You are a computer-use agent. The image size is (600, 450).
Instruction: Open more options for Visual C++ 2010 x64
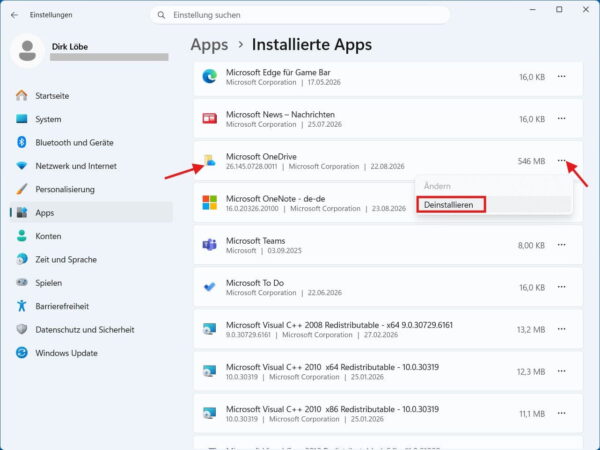tap(561, 371)
